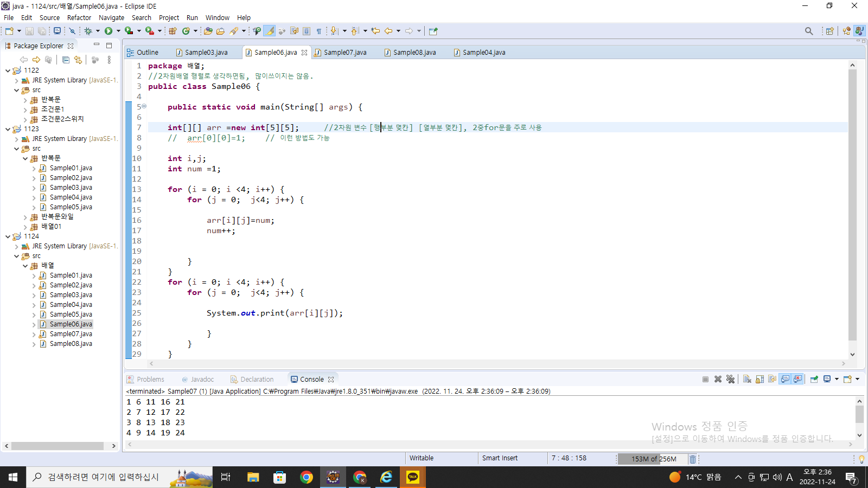This screenshot has width=868, height=488.
Task: Switch to the Declaration tab
Action: [x=252, y=380]
